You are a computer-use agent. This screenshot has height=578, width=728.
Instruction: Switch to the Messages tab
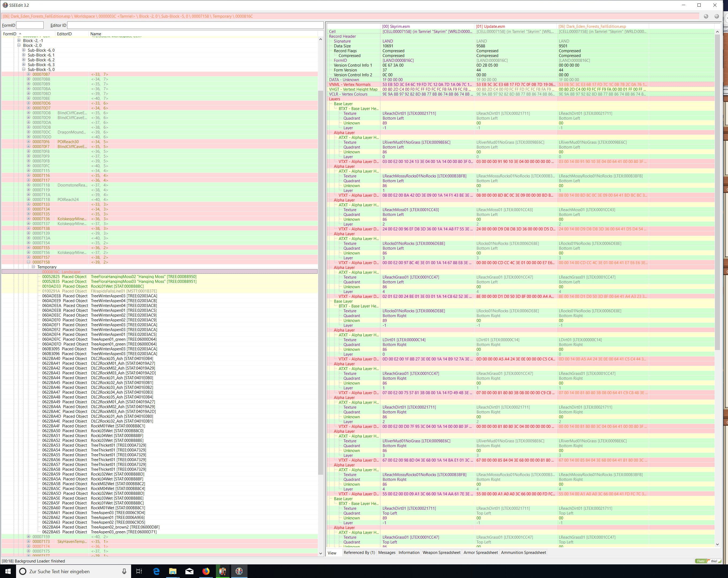pyautogui.click(x=387, y=553)
